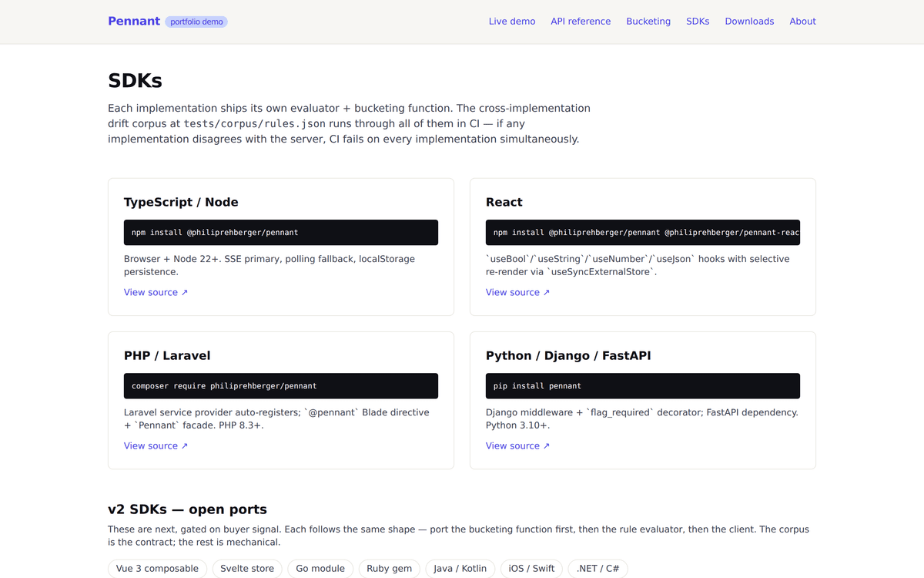View source for TypeScript / Node SDK

156,292
